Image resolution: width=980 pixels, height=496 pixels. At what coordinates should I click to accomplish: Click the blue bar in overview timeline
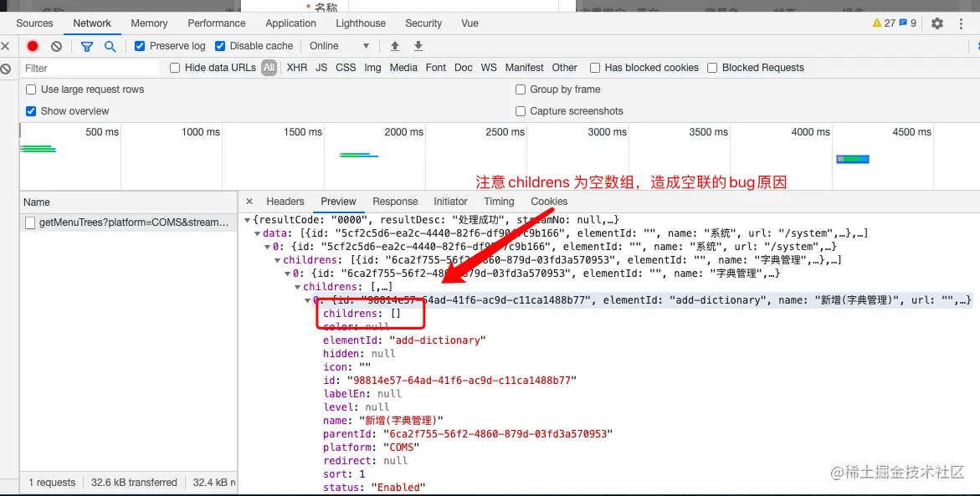(853, 159)
